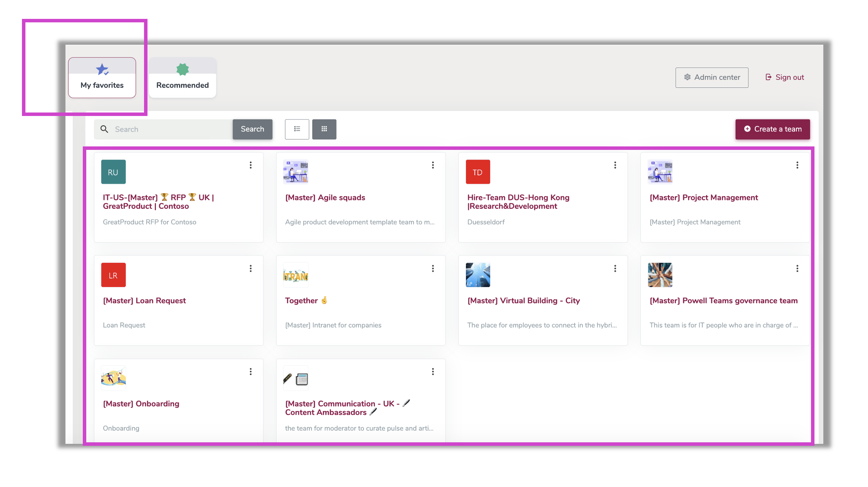
Task: Click 'the team for moderator to curate' description
Action: point(359,428)
